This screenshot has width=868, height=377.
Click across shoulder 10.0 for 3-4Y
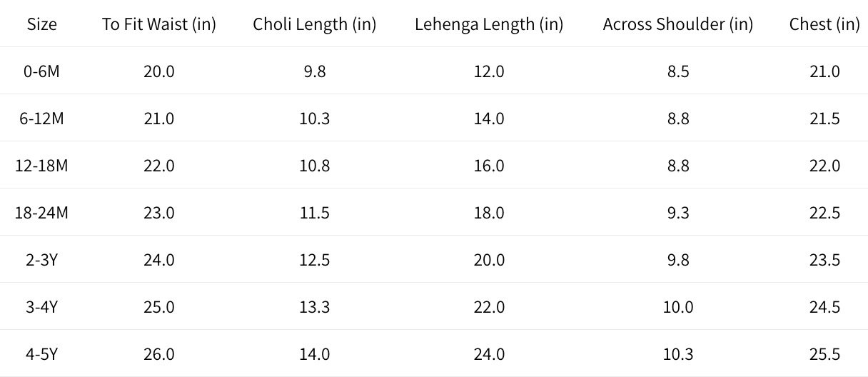pyautogui.click(x=677, y=307)
